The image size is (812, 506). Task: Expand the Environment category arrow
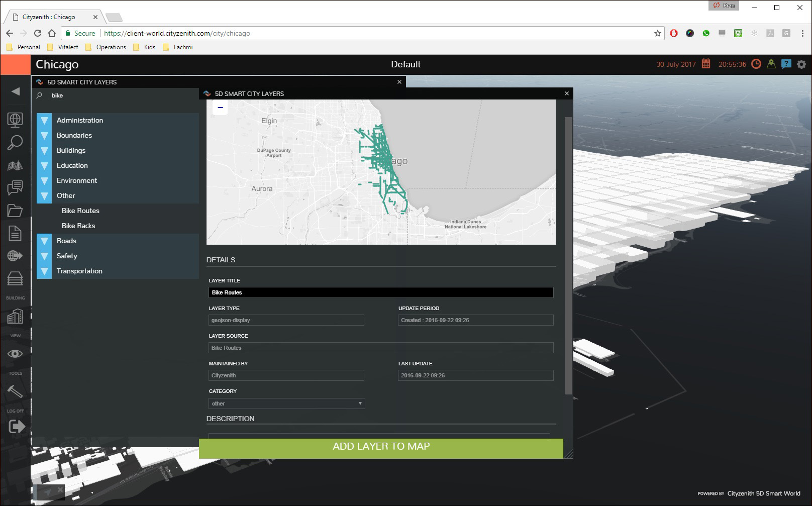pyautogui.click(x=44, y=181)
